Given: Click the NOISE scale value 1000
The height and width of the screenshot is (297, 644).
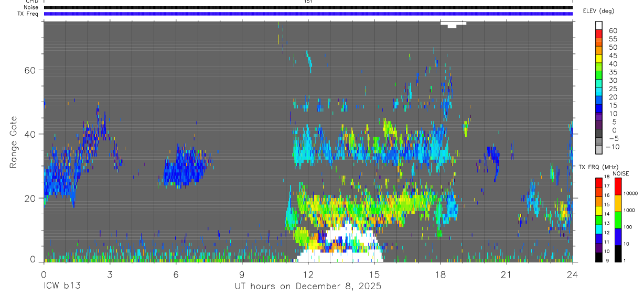Looking at the screenshot, I should (630, 210).
